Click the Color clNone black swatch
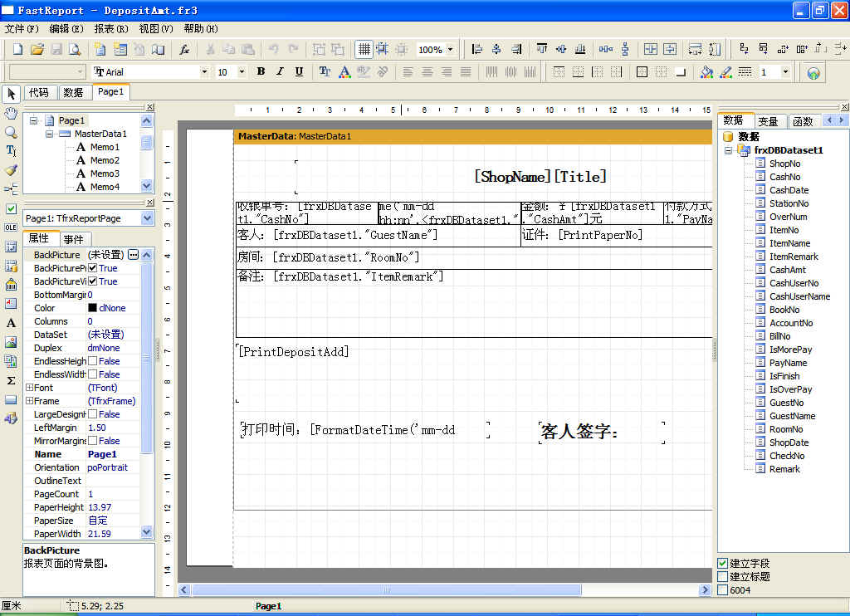The height and width of the screenshot is (616, 850). (x=92, y=308)
